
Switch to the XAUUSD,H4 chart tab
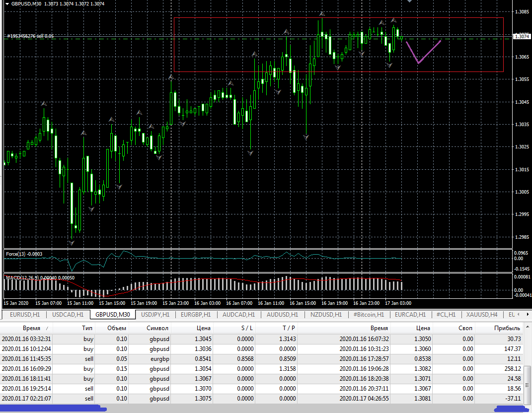tap(481, 314)
